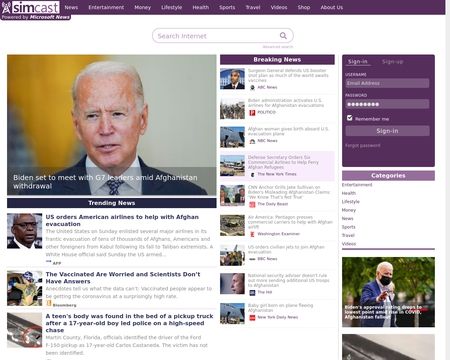Click the search magnifier icon
This screenshot has width=450, height=360.
pyautogui.click(x=283, y=36)
